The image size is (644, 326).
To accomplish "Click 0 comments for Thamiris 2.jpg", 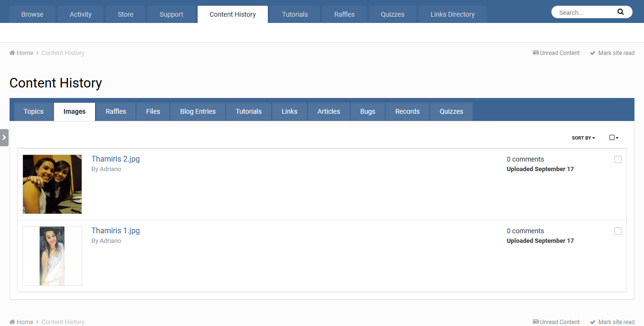I will click(525, 159).
